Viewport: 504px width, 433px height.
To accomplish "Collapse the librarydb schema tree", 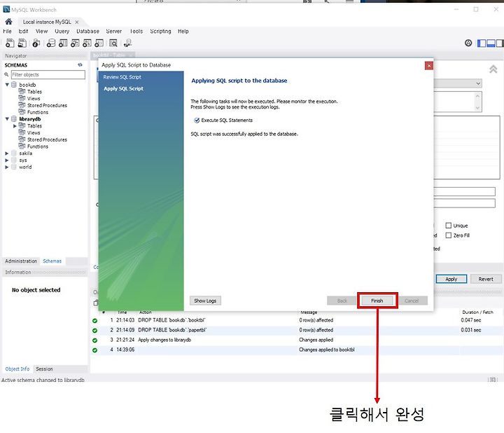I will tap(7, 118).
